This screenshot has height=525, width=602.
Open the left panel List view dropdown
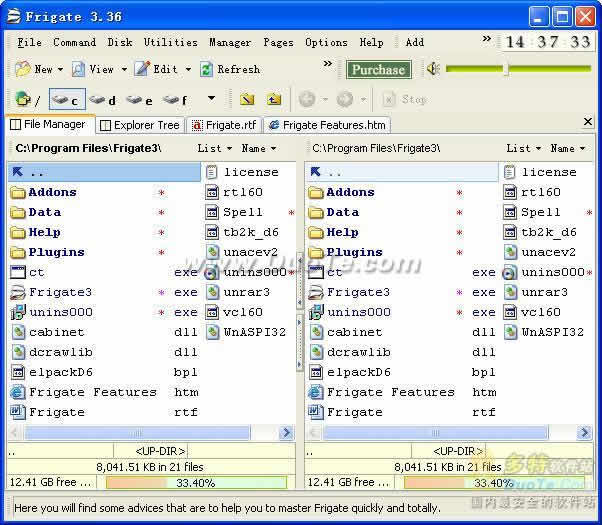coord(214,148)
